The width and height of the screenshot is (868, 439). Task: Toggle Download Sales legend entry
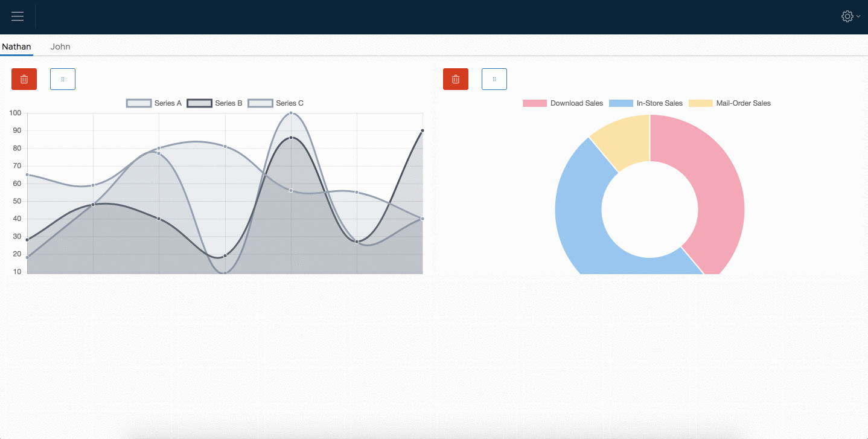pos(563,103)
